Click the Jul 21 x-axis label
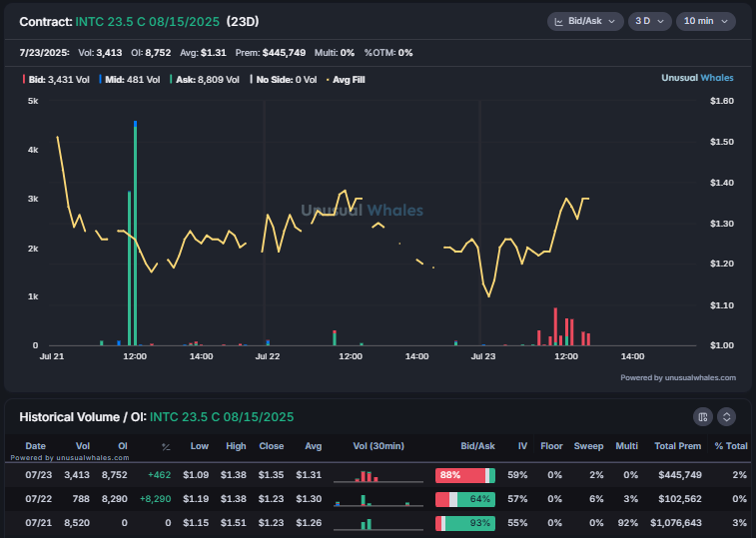 click(52, 356)
